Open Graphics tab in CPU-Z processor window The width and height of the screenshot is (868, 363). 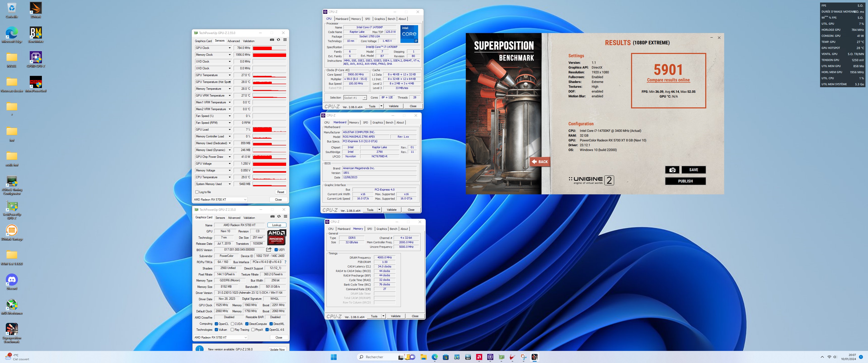379,19
